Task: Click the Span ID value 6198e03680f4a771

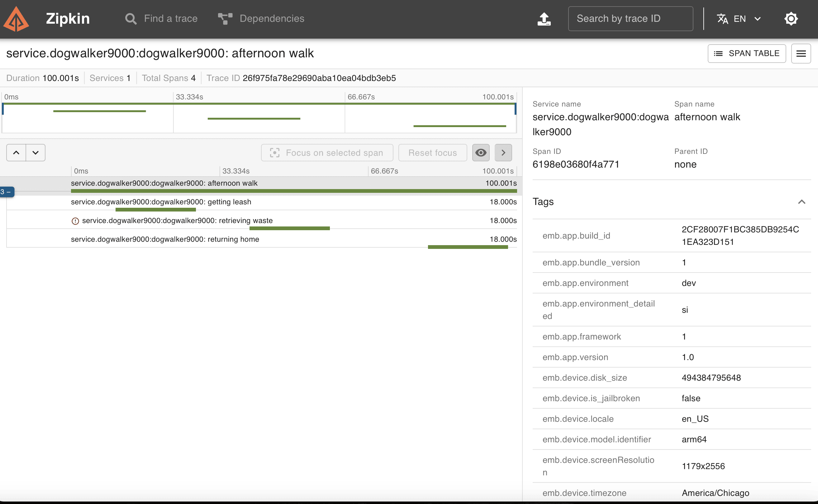Action: (x=576, y=164)
